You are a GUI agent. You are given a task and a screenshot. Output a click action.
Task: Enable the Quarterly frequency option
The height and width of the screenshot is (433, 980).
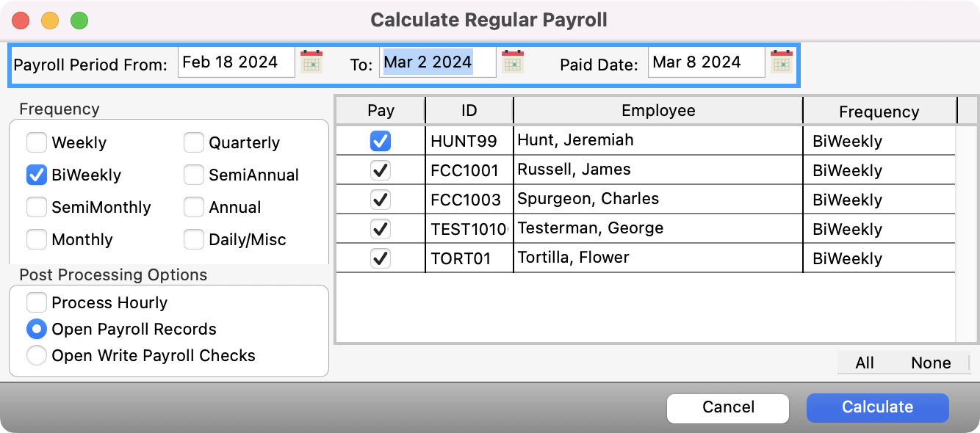click(194, 142)
